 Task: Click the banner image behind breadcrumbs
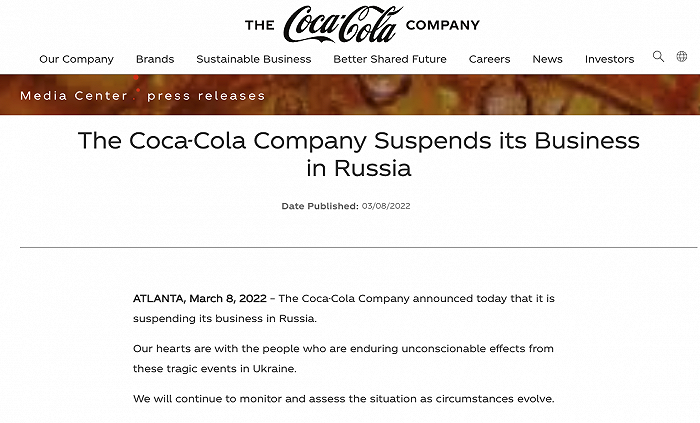pos(480,95)
